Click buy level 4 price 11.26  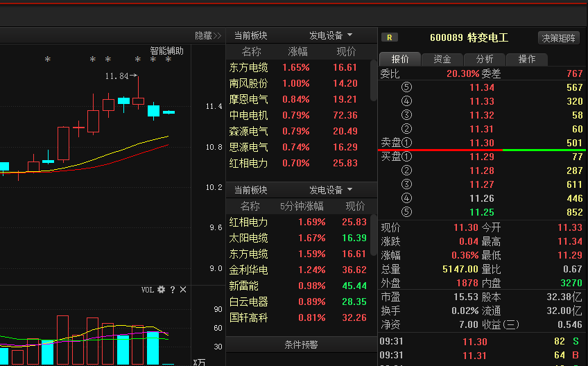point(482,198)
